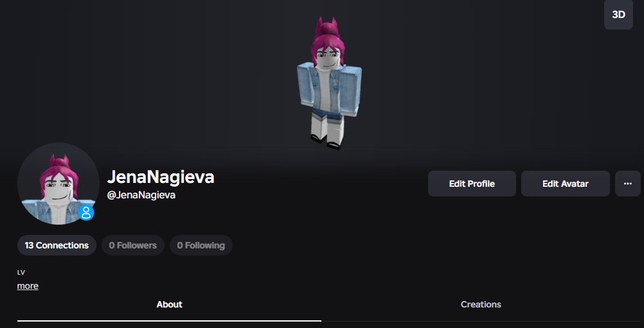Viewport: 644px width, 328px height.
Task: Click the full-body avatar render
Action: (330, 83)
